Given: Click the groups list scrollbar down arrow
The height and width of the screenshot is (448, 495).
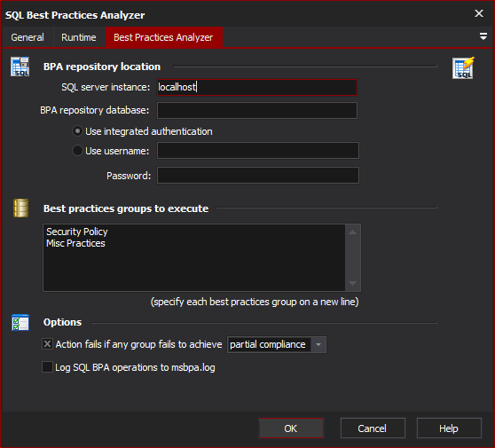Looking at the screenshot, I should [x=353, y=283].
